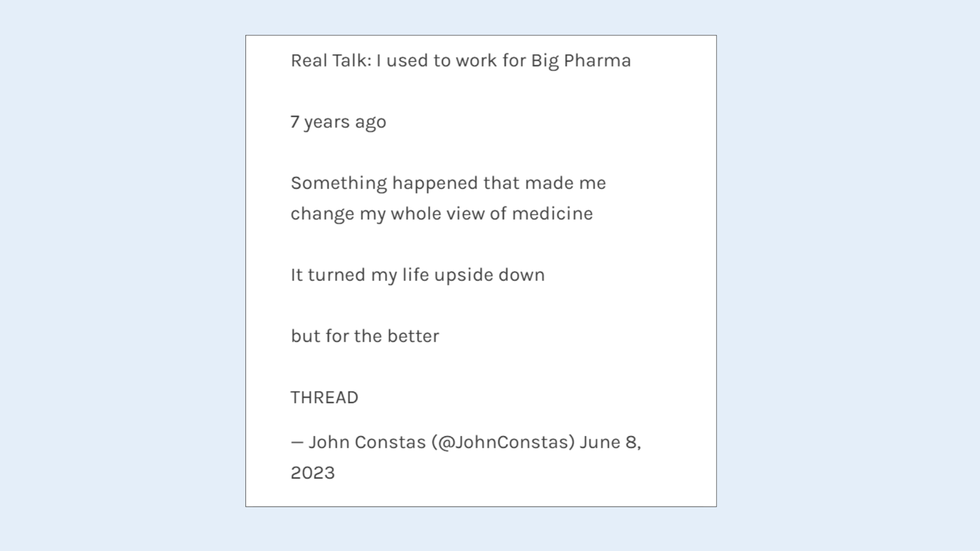Image resolution: width=980 pixels, height=551 pixels.
Task: Click the word "better"
Action: click(413, 336)
